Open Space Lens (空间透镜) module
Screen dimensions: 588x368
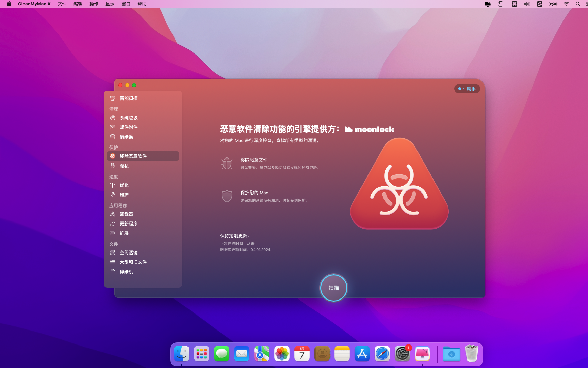(128, 252)
